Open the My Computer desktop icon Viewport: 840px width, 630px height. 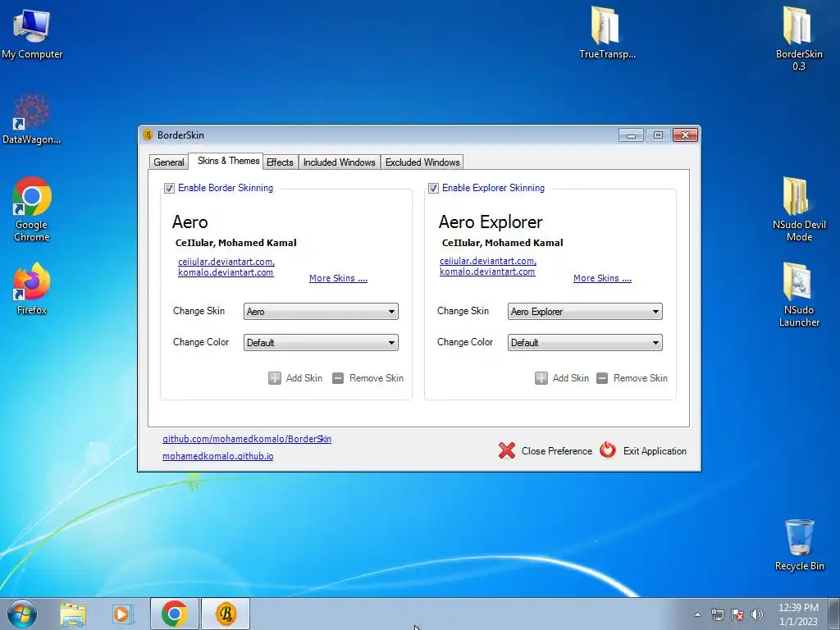point(32,33)
